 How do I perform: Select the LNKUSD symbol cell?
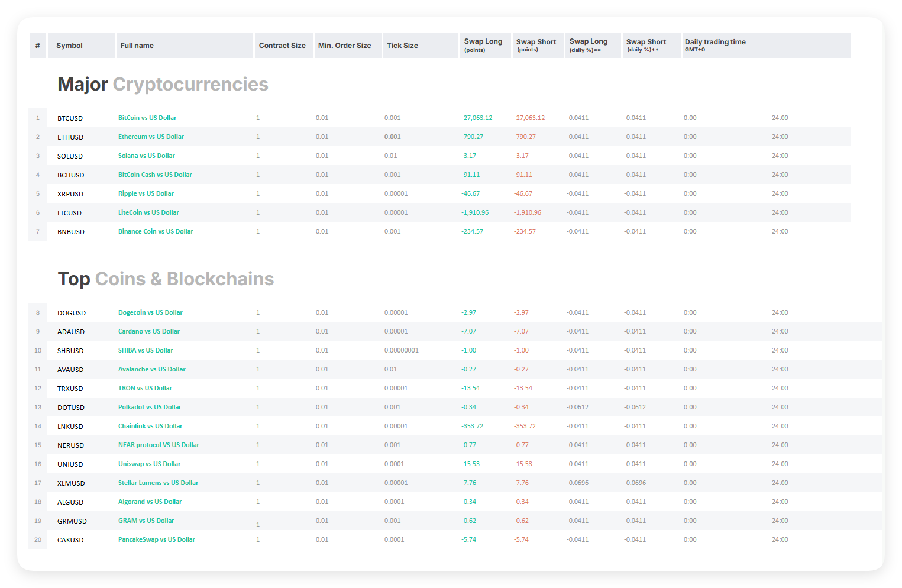[x=70, y=427]
